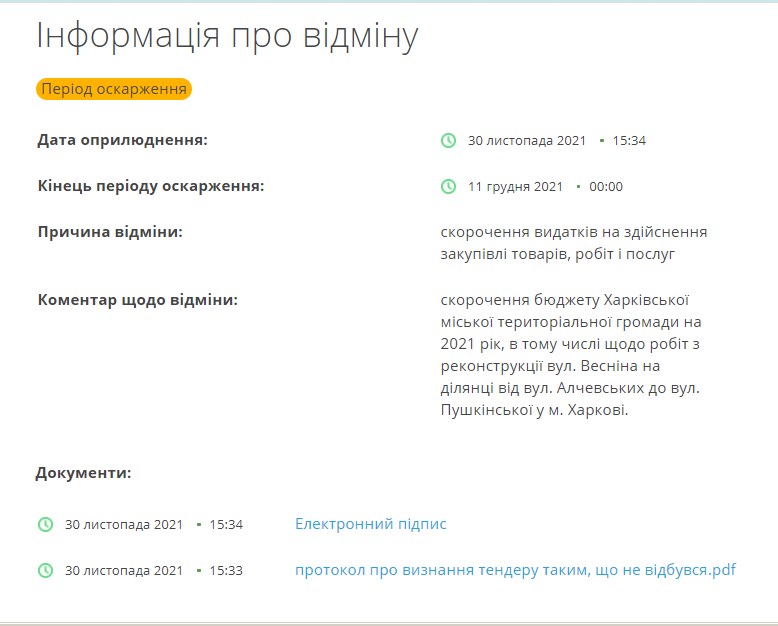Click the Період оскарження status badge
Screen dimensions: 778x626
[x=114, y=89]
